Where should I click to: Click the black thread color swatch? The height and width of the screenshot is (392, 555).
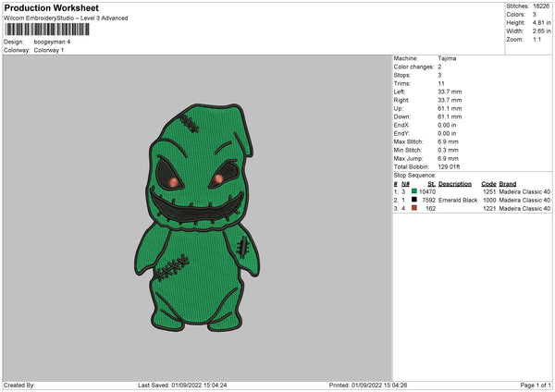[415, 200]
